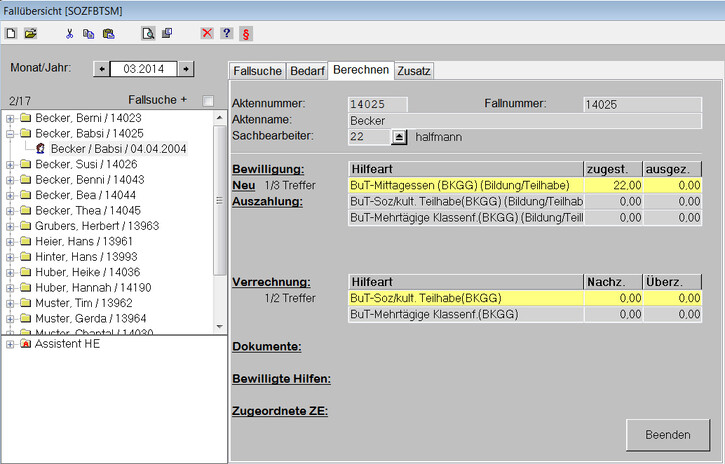The image size is (725, 464).
Task: Open the Sachbearbeiter selection arrow button
Action: pyautogui.click(x=398, y=137)
